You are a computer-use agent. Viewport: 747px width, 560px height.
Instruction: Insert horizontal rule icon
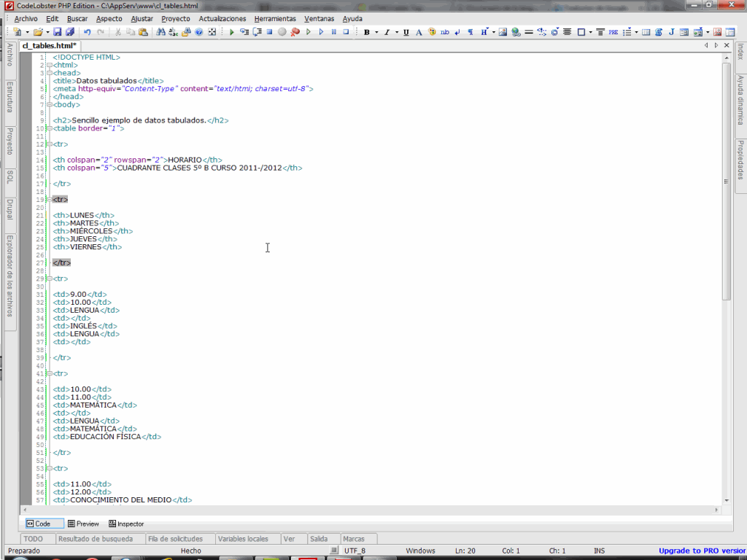coord(528,32)
